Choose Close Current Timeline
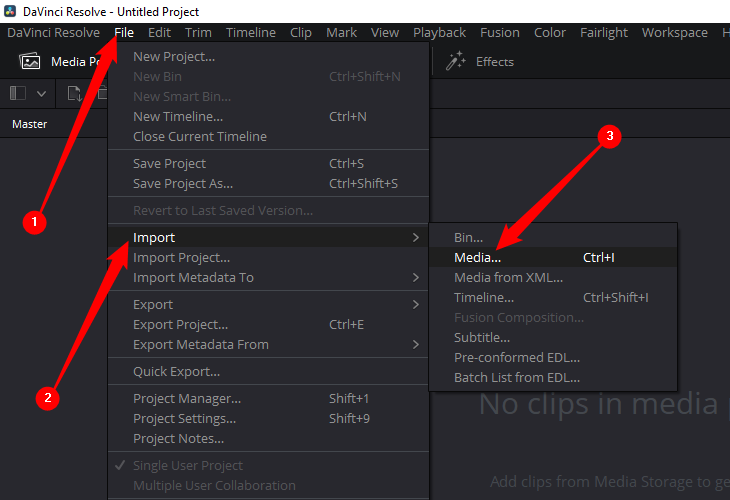Image resolution: width=730 pixels, height=500 pixels. pyautogui.click(x=268, y=136)
